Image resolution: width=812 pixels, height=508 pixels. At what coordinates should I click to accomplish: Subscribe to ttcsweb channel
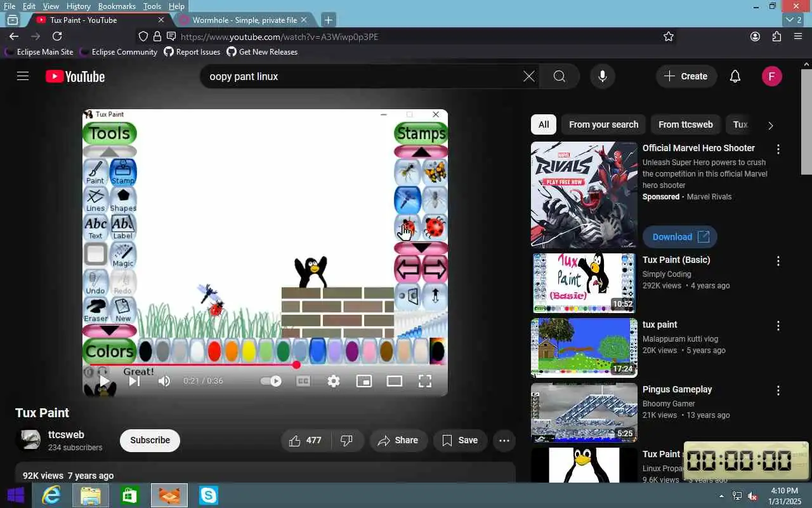coord(150,440)
